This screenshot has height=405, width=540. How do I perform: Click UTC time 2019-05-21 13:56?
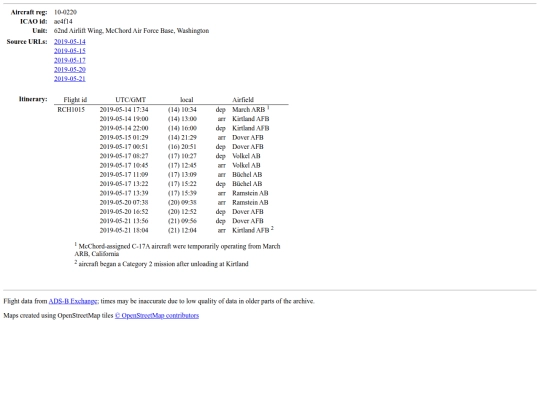click(x=124, y=221)
